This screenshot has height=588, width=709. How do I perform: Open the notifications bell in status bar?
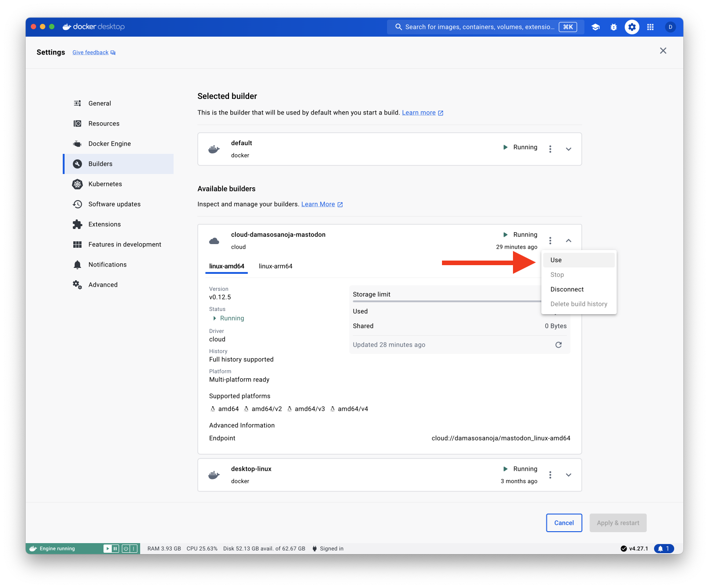click(664, 549)
